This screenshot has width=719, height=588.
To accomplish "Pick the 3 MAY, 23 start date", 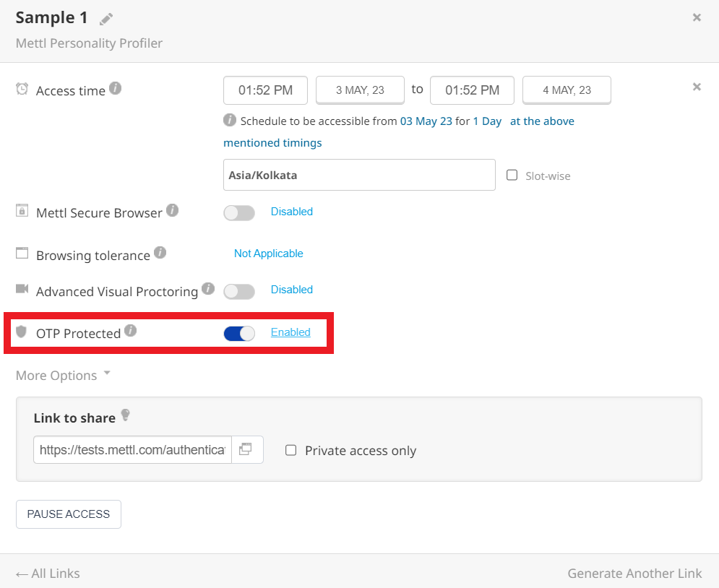I will [360, 90].
